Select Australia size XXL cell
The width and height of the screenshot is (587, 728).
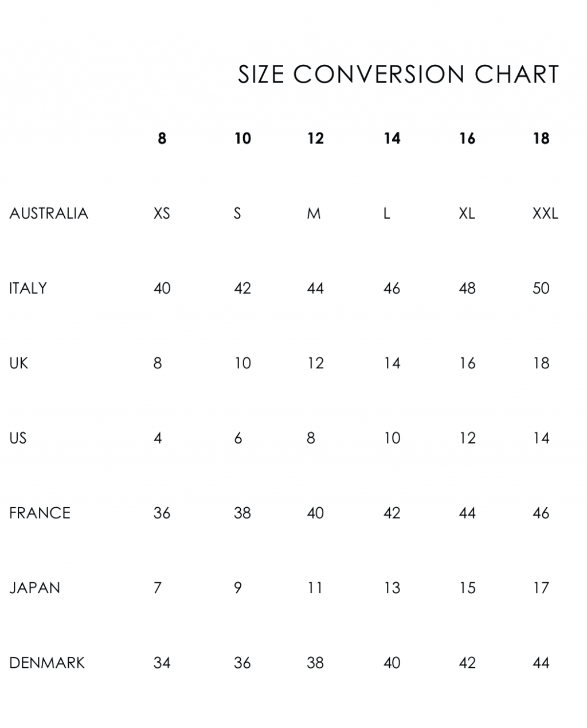tap(545, 213)
